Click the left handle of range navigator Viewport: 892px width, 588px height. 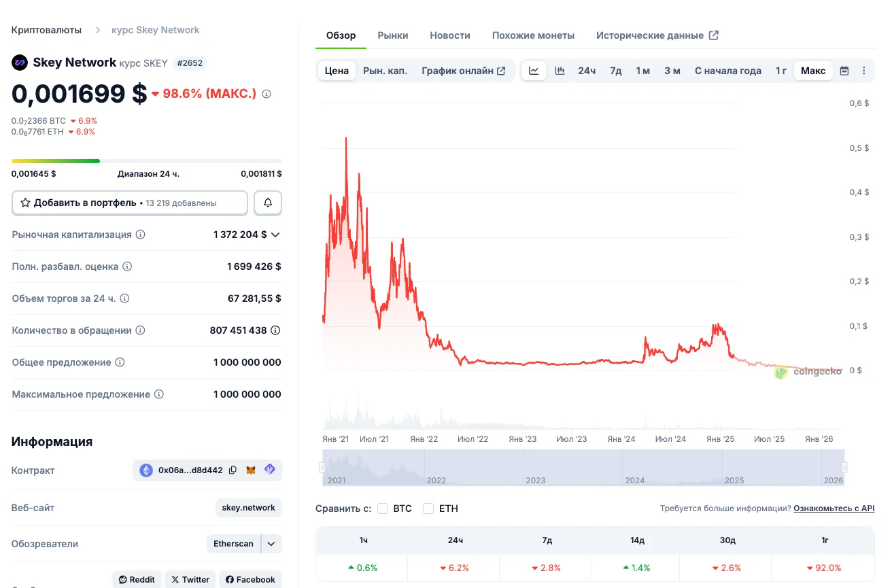(x=323, y=467)
